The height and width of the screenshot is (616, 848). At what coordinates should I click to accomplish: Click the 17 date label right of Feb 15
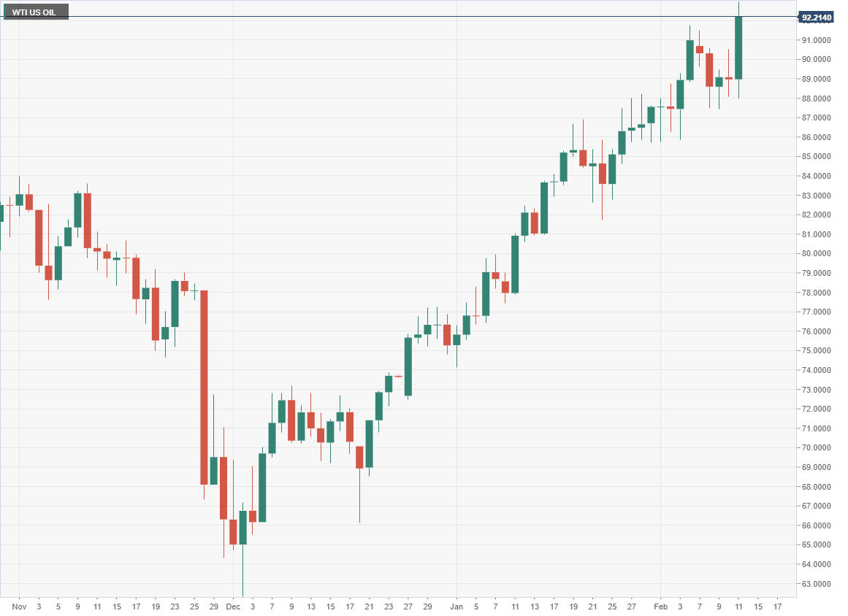point(777,607)
